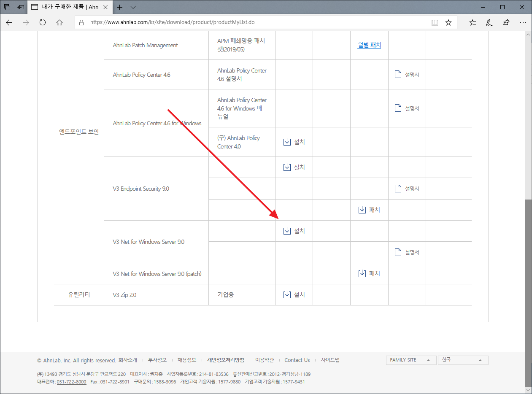Show the tab list dropdown chevron
The image size is (532, 394).
point(133,7)
